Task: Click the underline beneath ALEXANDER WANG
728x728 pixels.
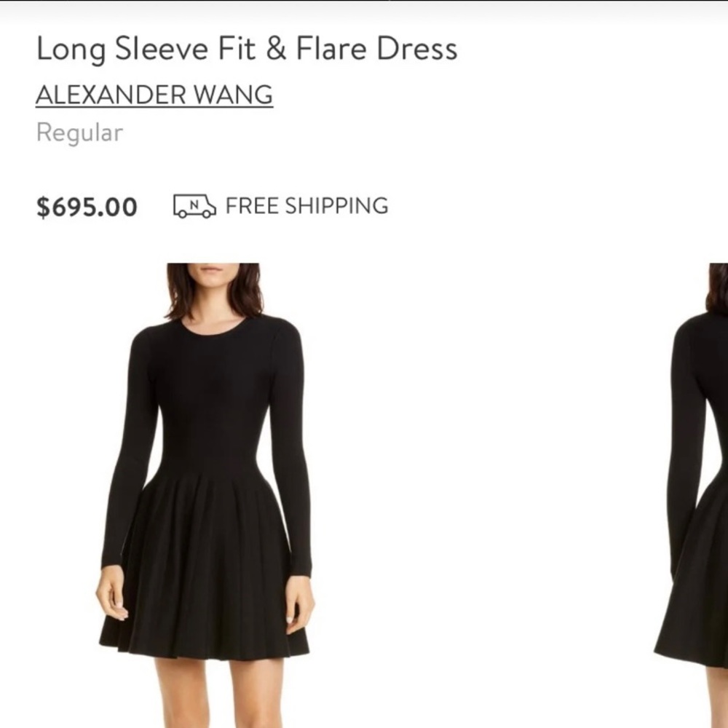Action: pyautogui.click(x=155, y=106)
